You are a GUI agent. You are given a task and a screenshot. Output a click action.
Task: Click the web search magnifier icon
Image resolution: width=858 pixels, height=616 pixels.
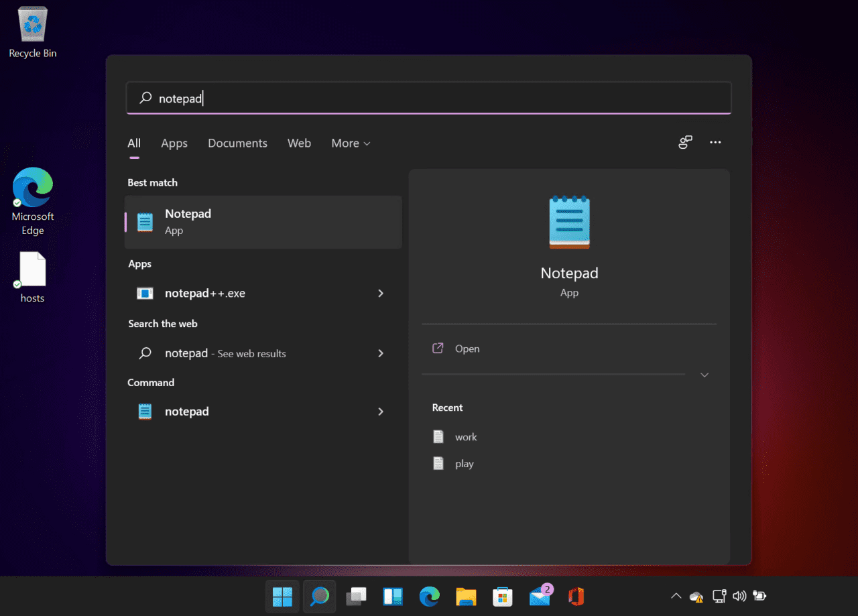click(x=145, y=353)
